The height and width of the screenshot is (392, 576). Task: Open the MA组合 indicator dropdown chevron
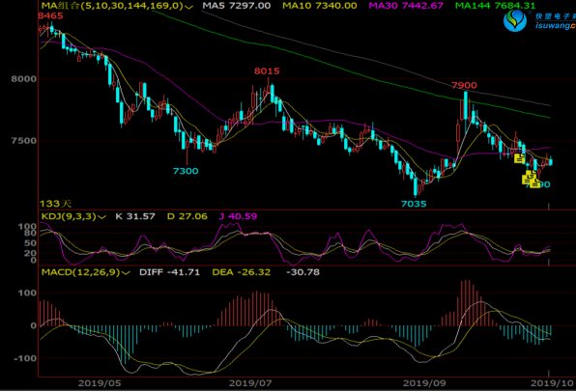pyautogui.click(x=188, y=7)
